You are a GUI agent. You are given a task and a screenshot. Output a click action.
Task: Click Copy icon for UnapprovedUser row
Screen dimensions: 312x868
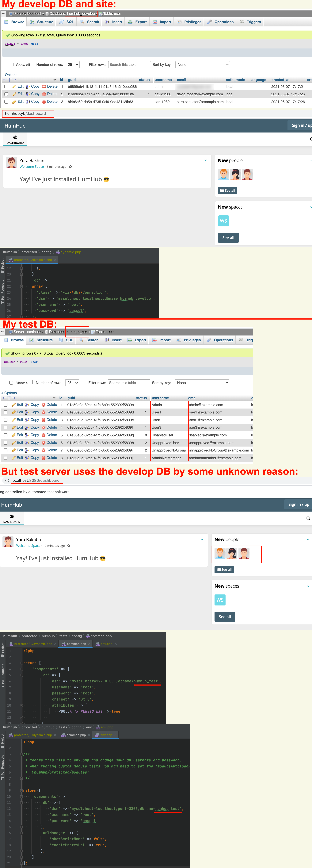(27, 443)
